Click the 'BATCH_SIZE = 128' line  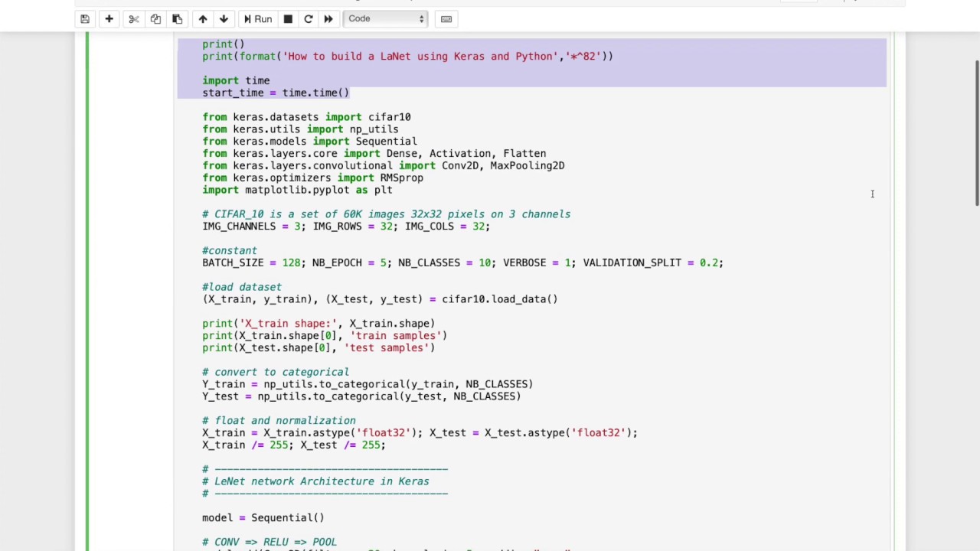click(462, 262)
